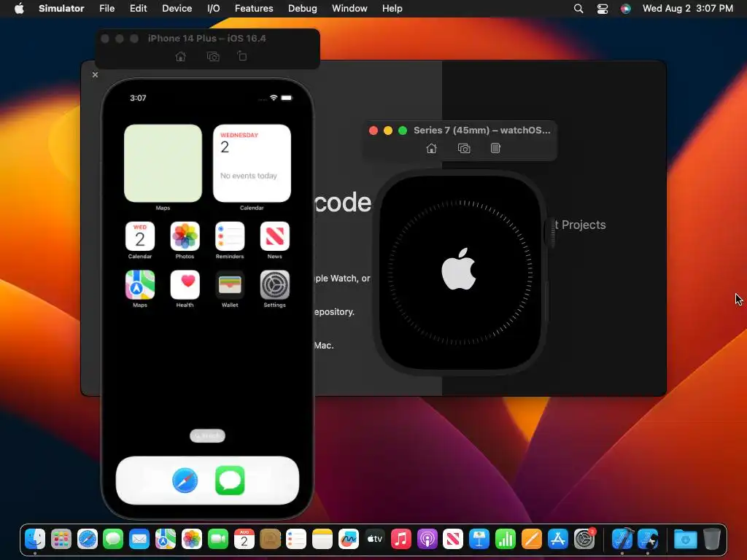Open Spotlight search in menu bar
This screenshot has height=560, width=747.
[578, 9]
